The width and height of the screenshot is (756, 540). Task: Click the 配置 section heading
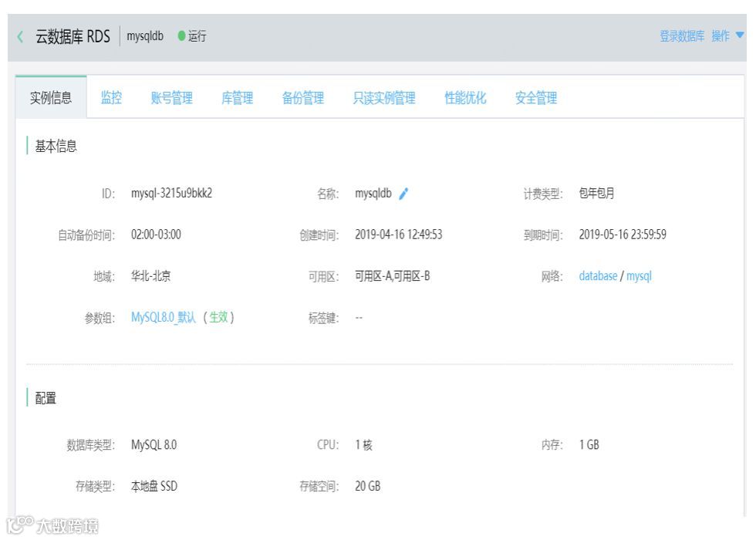(x=46, y=398)
